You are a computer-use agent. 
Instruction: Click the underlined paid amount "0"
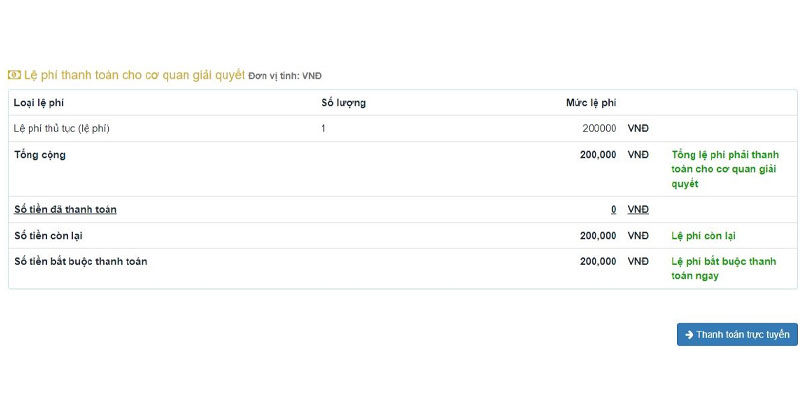coord(613,209)
